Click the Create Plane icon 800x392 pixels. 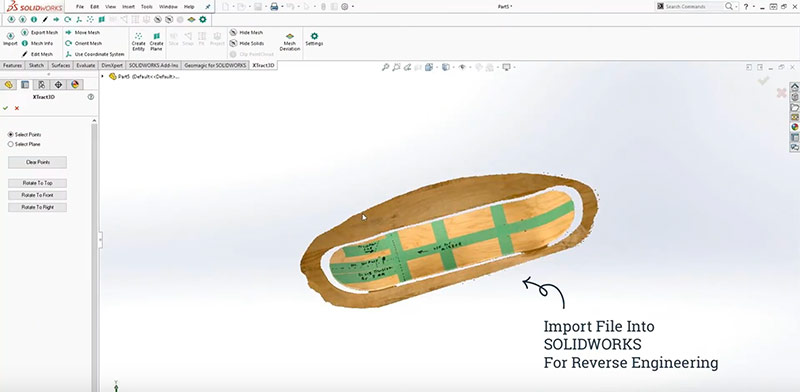[x=157, y=41]
